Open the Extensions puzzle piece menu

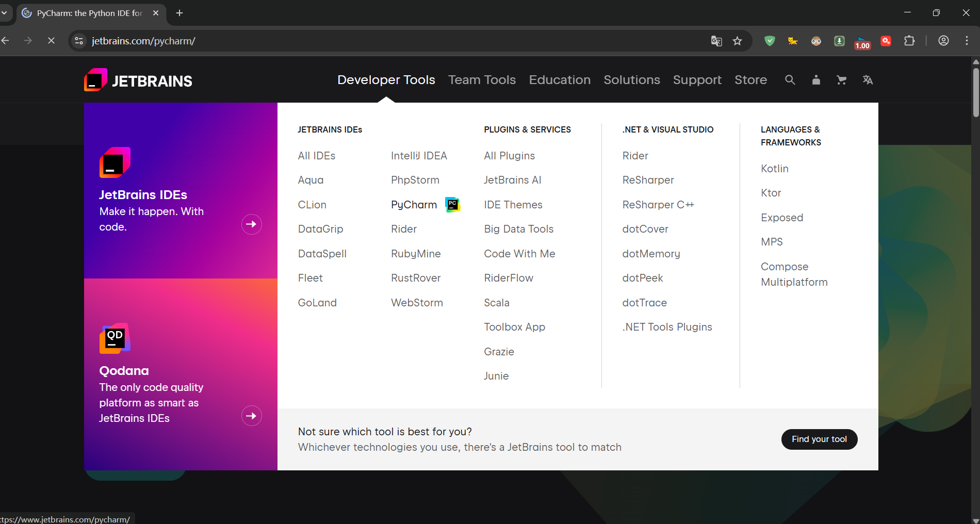click(x=909, y=41)
